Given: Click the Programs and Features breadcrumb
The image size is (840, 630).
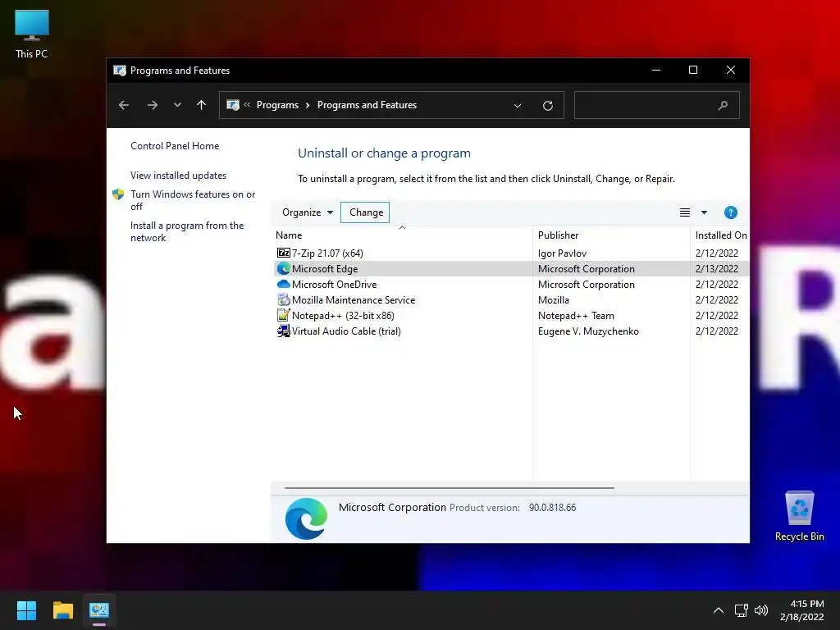Looking at the screenshot, I should [x=367, y=105].
